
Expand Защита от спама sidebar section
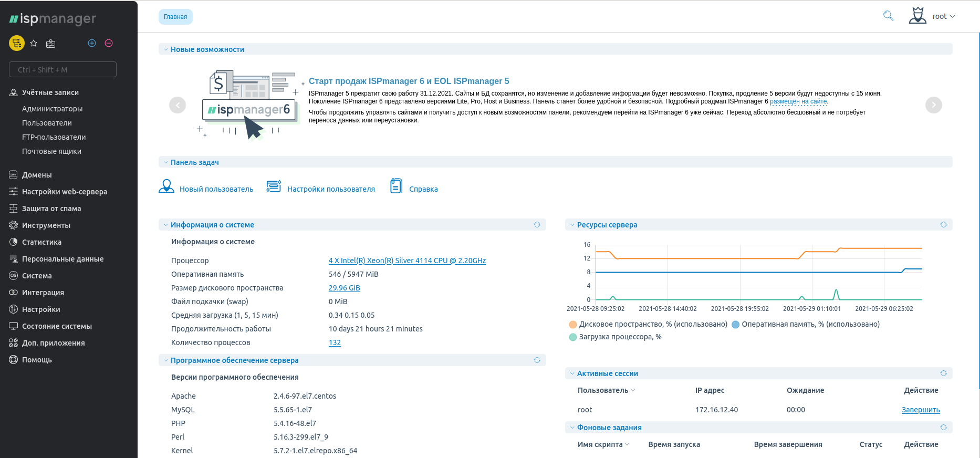click(x=51, y=209)
